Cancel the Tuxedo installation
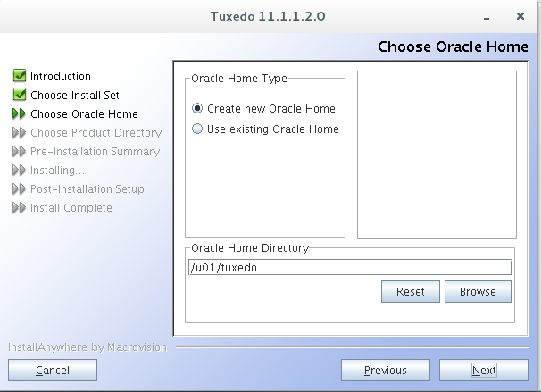This screenshot has width=541, height=392. pyautogui.click(x=53, y=371)
